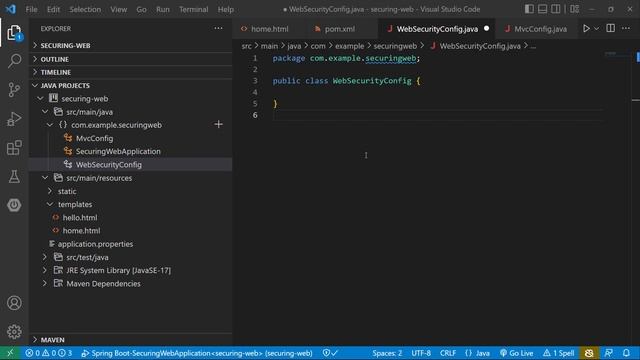
Task: Click the Spring Boot-SecuringWebApplication launch config
Action: pos(197,353)
